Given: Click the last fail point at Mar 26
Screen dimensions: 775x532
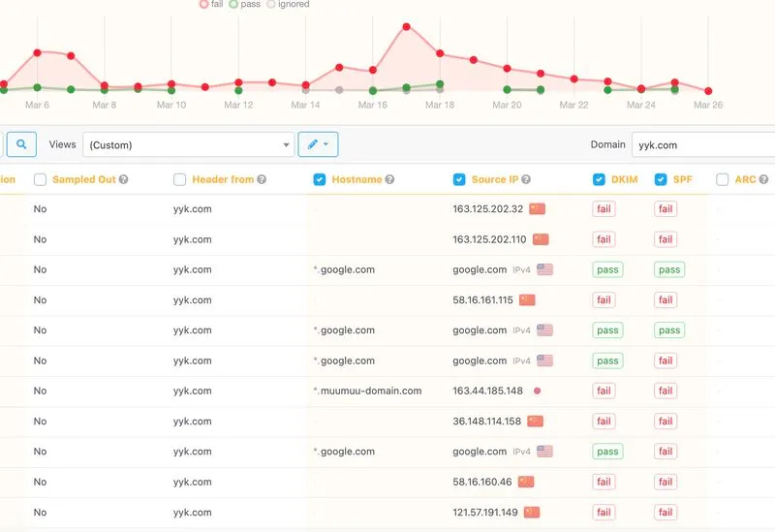Looking at the screenshot, I should (708, 91).
